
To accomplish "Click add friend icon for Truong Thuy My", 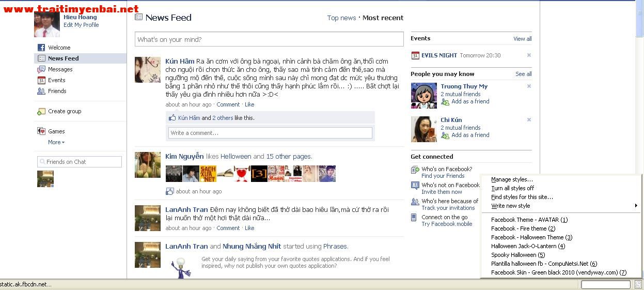I will (x=445, y=102).
